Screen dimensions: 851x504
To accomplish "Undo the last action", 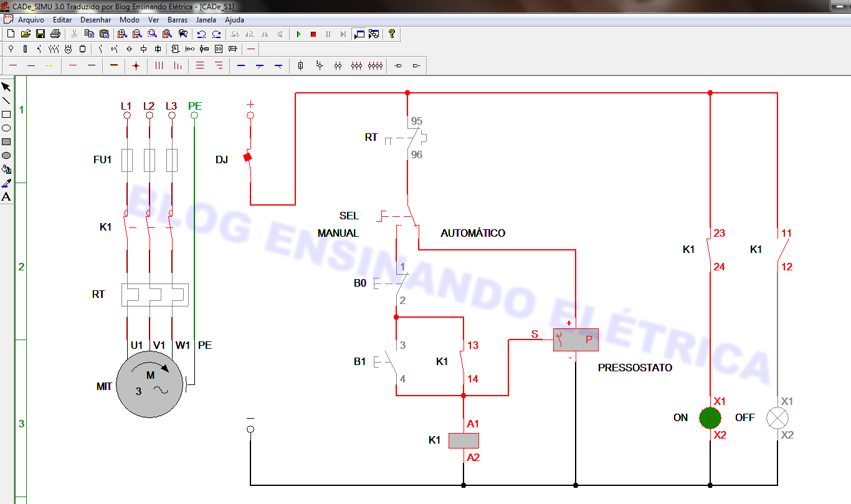I will (x=201, y=34).
